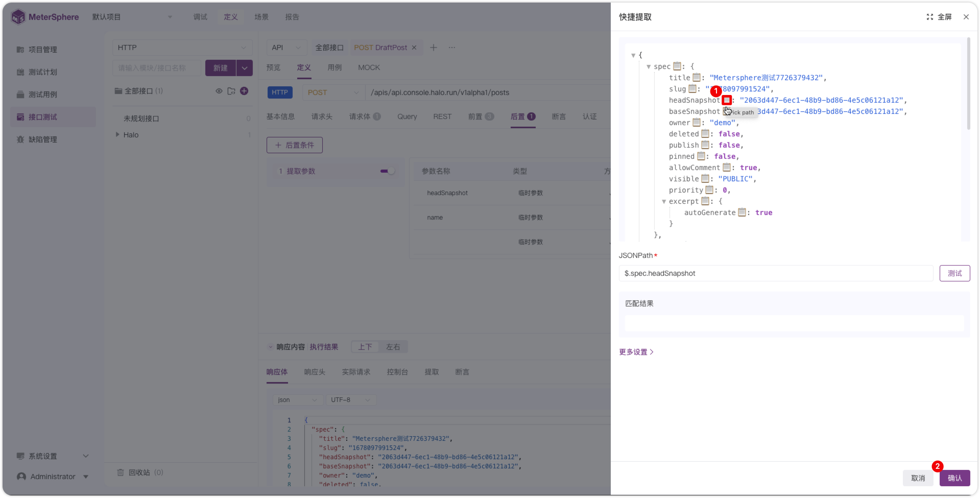Switch response layout to top-bottom
This screenshot has height=498, width=980.
[x=365, y=347]
